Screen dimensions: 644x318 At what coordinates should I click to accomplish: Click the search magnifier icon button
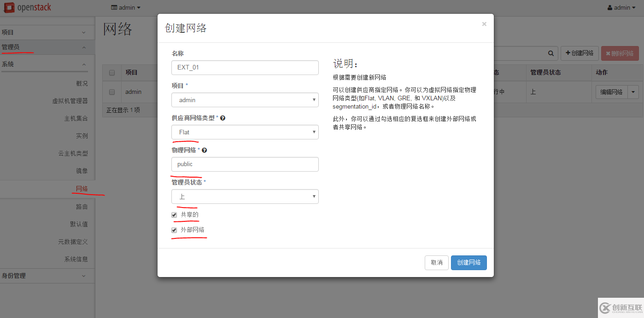551,53
